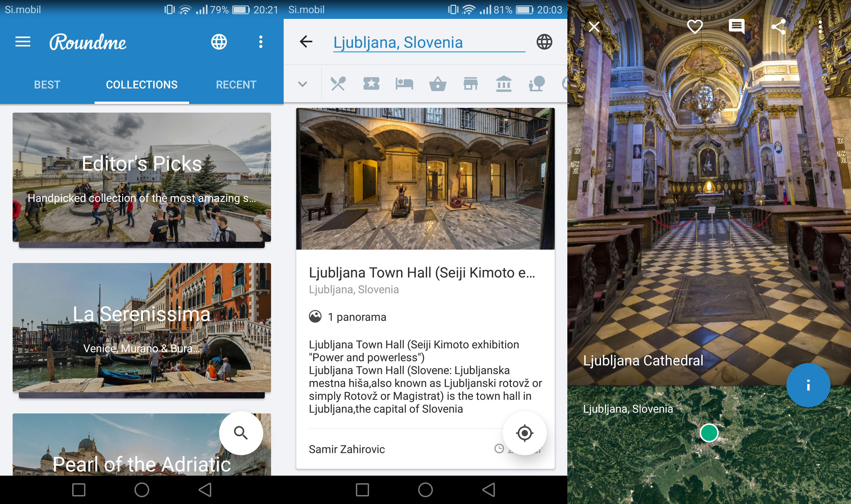The height and width of the screenshot is (504, 851).
Task: Like the panorama with the heart icon
Action: 695,27
